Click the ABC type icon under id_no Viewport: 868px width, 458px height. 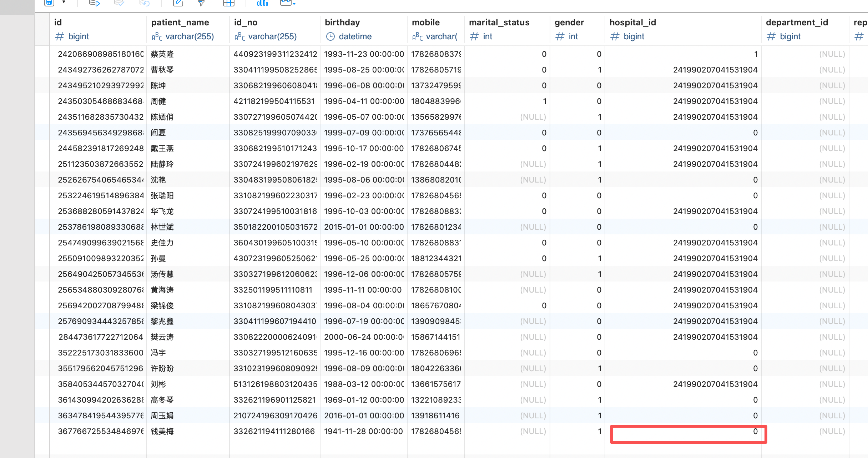click(240, 36)
